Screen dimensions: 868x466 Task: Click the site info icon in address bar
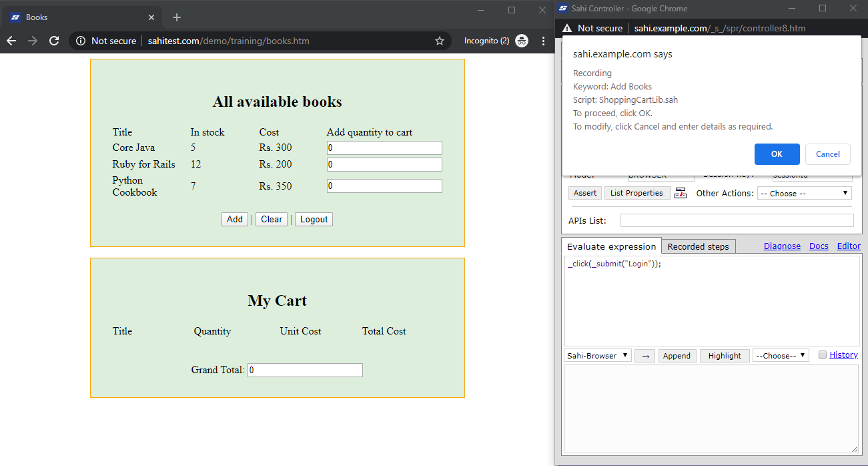pyautogui.click(x=81, y=41)
